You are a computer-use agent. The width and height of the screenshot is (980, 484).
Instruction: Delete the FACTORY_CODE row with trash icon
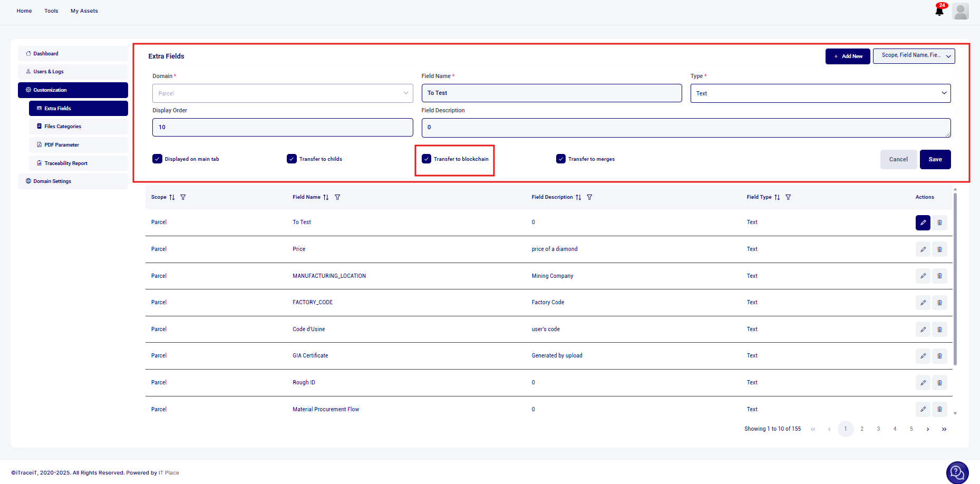coord(939,303)
